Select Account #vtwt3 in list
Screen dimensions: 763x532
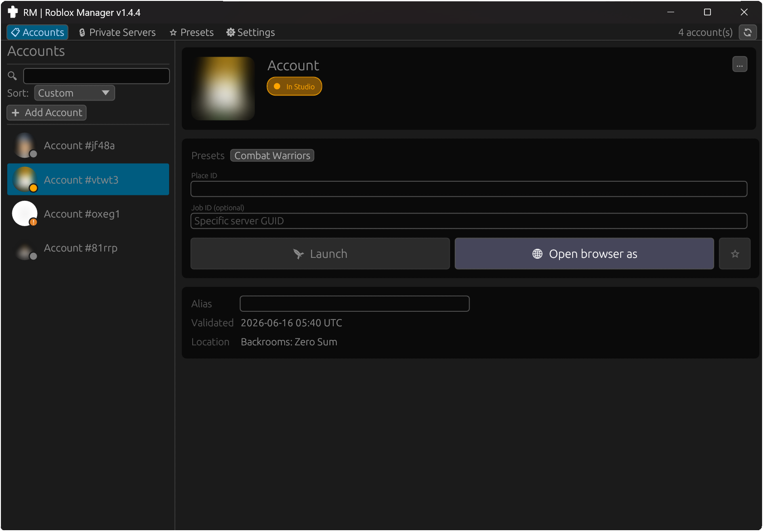(88, 179)
